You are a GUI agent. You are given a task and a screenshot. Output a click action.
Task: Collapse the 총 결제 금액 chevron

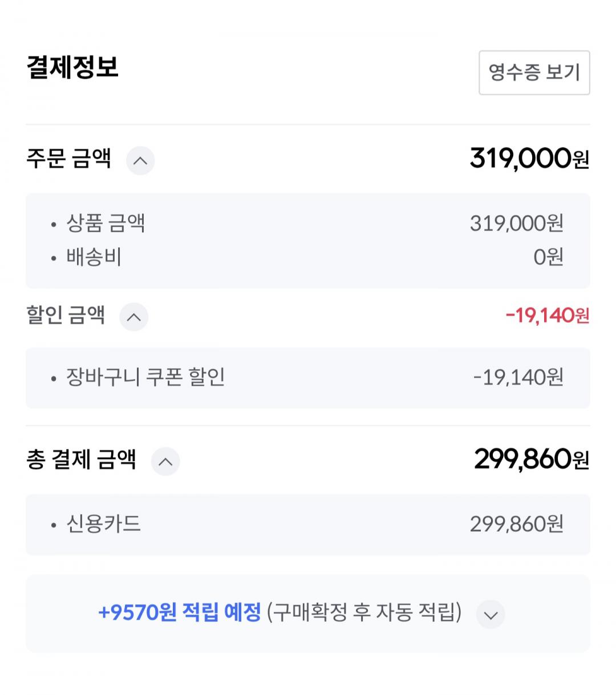click(165, 462)
